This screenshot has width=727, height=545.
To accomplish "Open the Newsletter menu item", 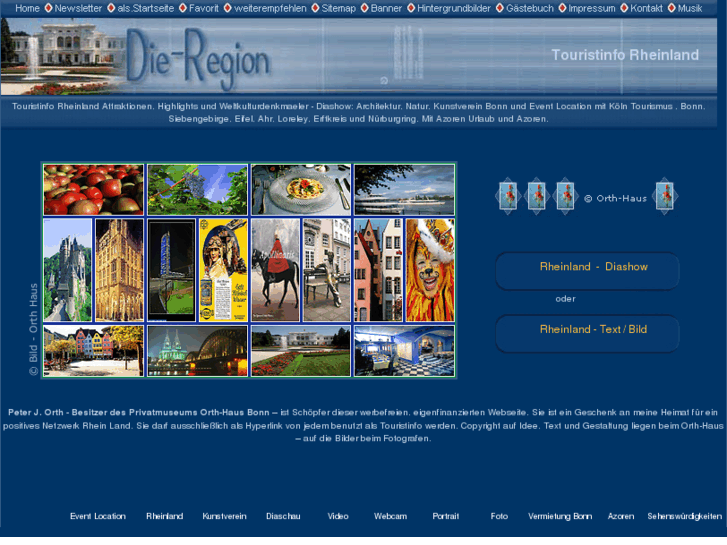I will (x=78, y=8).
